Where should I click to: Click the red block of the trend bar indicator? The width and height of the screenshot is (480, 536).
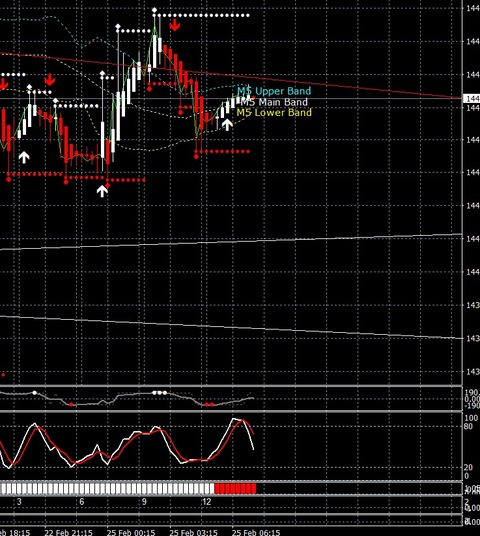pos(235,488)
